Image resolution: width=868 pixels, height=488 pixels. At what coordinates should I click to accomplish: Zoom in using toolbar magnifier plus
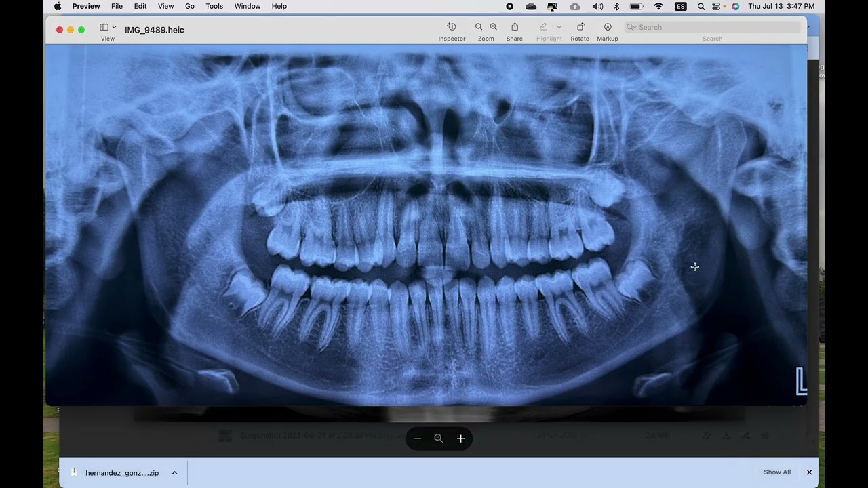(x=493, y=27)
